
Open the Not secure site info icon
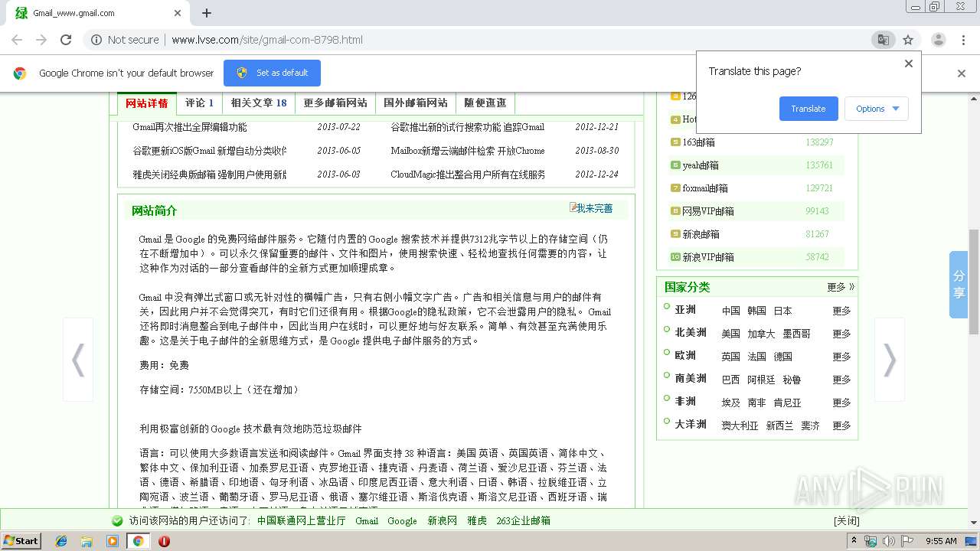coord(96,40)
